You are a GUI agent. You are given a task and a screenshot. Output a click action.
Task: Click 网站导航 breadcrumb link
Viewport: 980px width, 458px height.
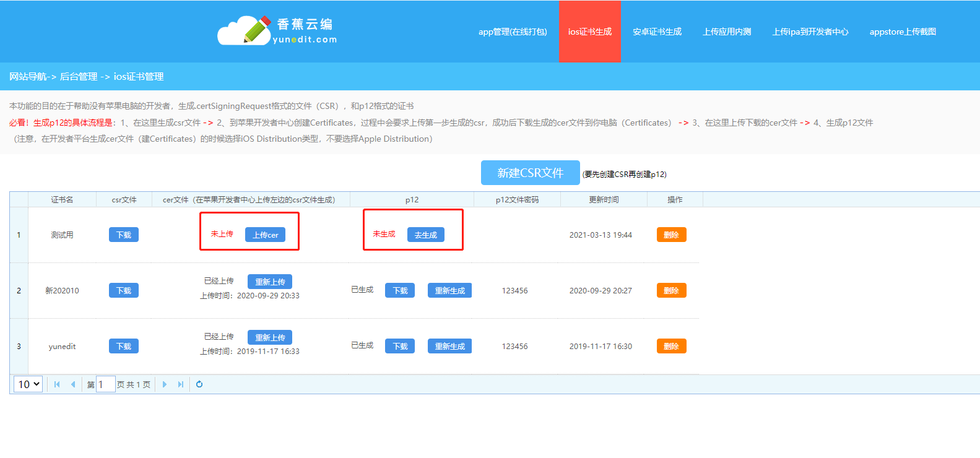[28, 77]
